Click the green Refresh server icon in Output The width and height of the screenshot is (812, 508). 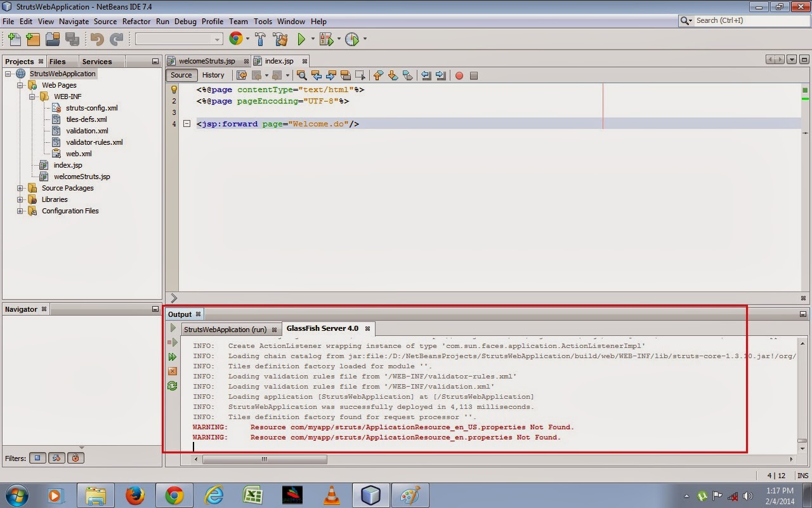(173, 386)
